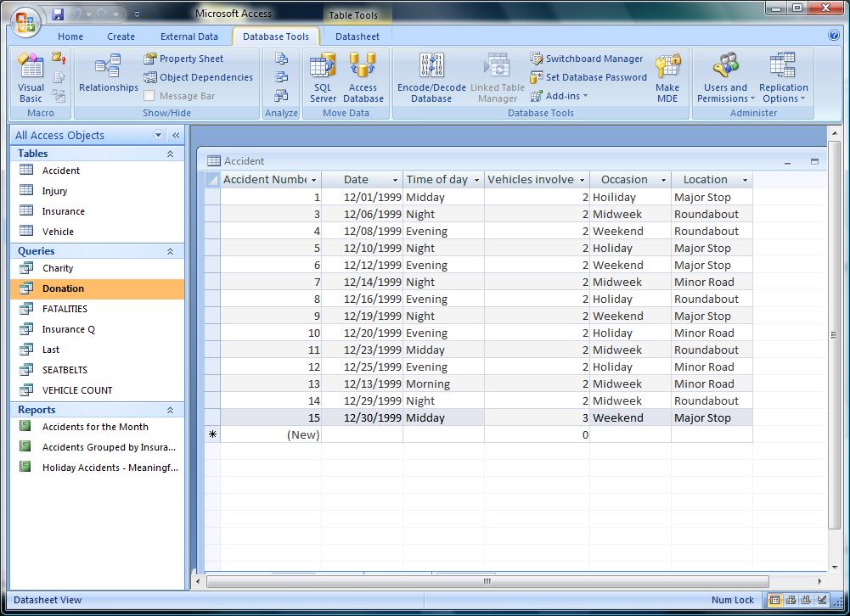Collapse the Queries group in navigation pane
This screenshot has height=616, width=850.
coord(170,251)
